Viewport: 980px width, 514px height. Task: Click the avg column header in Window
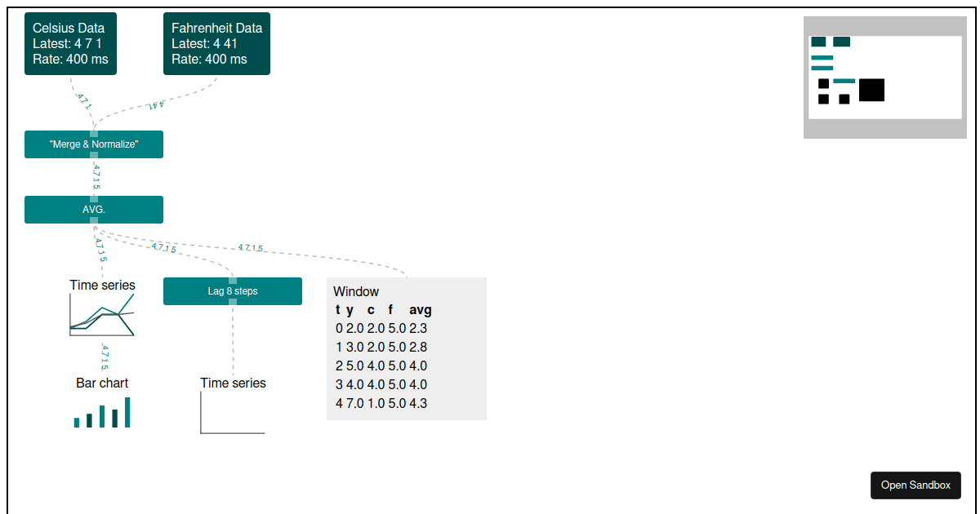pos(420,310)
